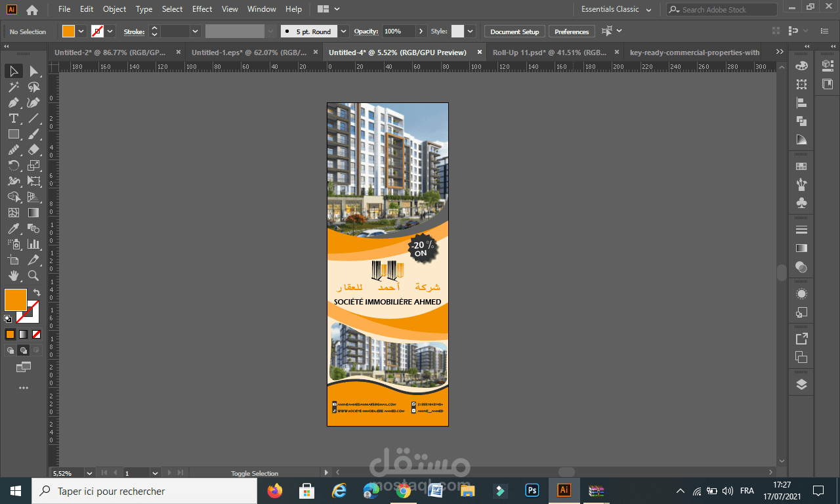This screenshot has height=504, width=840.
Task: Select the Free Transform tool
Action: (34, 181)
